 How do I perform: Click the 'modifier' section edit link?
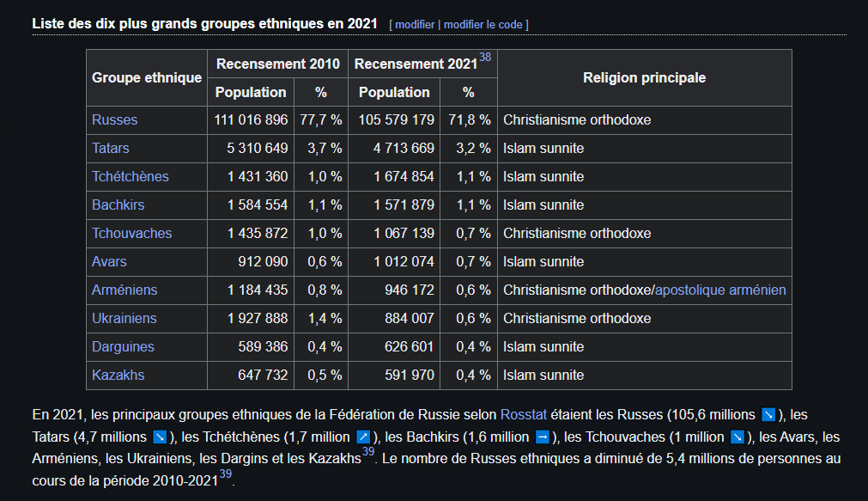tap(414, 24)
